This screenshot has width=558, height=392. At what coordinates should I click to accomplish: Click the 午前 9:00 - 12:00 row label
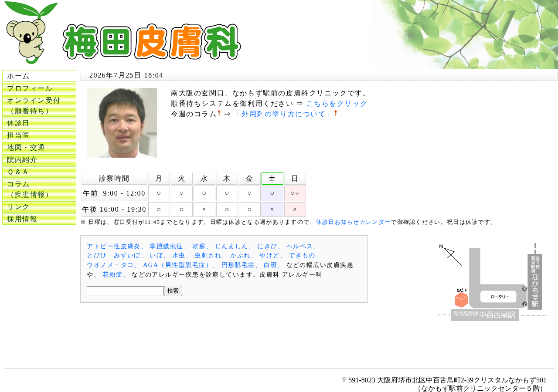114,193
